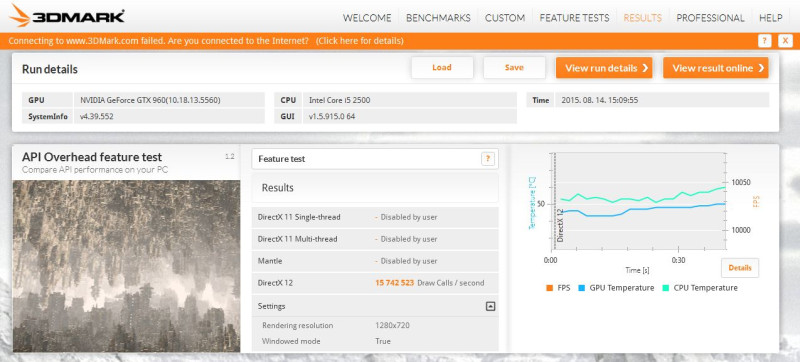800x362 pixels.
Task: Toggle GPU Temperature legend swatch
Action: 582,288
